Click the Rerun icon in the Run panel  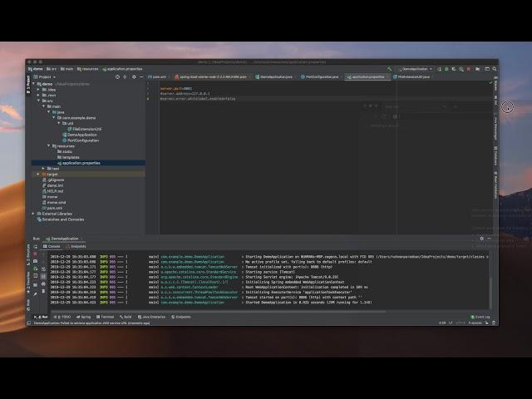(35, 247)
